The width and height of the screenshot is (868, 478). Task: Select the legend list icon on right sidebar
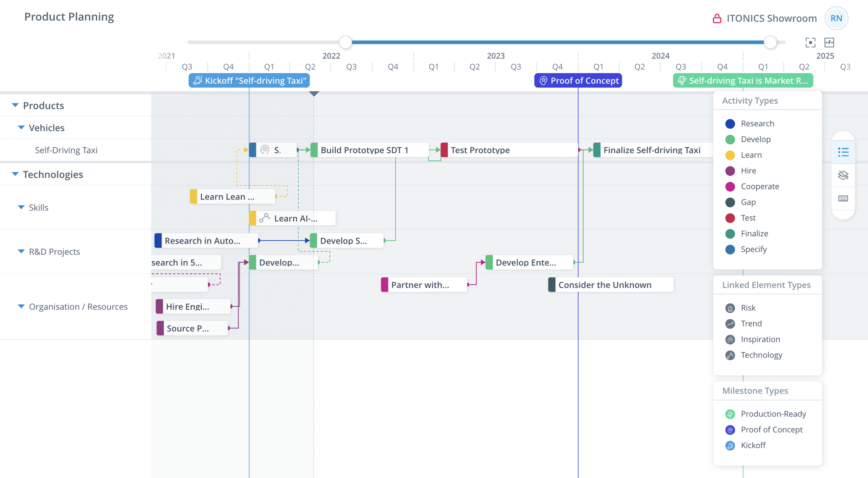[x=843, y=152]
